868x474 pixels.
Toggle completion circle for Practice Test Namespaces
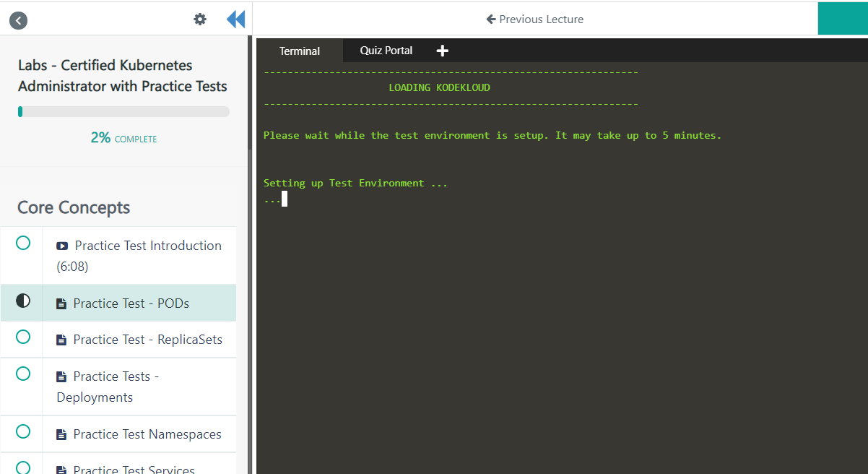23,431
